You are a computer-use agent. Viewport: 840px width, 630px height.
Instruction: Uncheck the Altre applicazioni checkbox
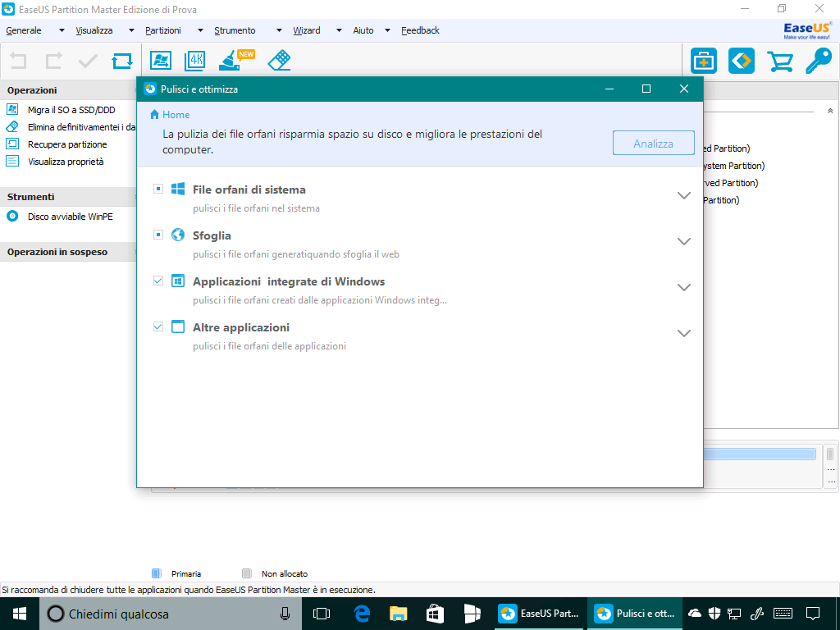pyautogui.click(x=158, y=326)
